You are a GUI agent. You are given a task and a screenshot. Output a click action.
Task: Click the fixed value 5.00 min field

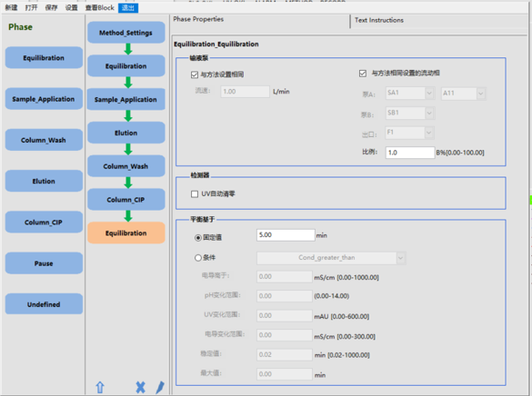click(x=286, y=234)
